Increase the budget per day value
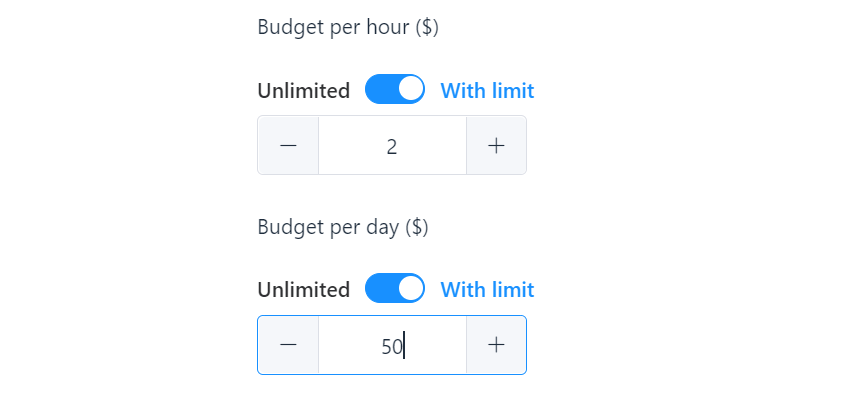This screenshot has width=859, height=404. click(496, 345)
